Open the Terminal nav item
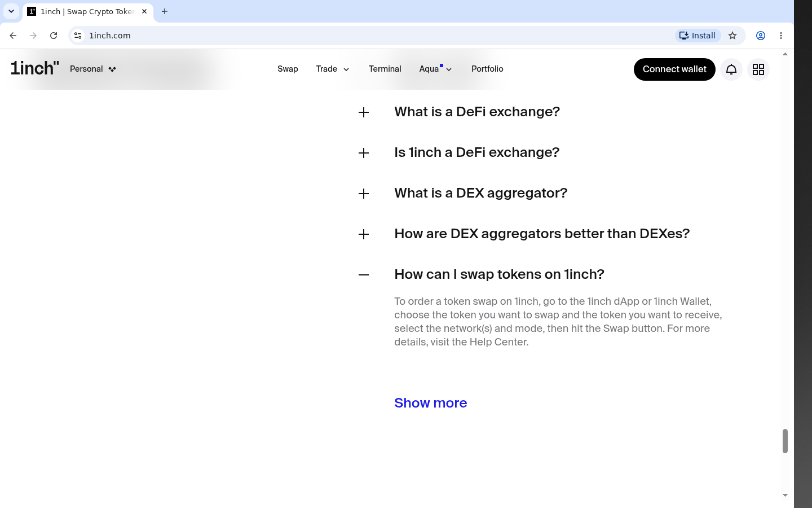812x508 pixels. 385,69
